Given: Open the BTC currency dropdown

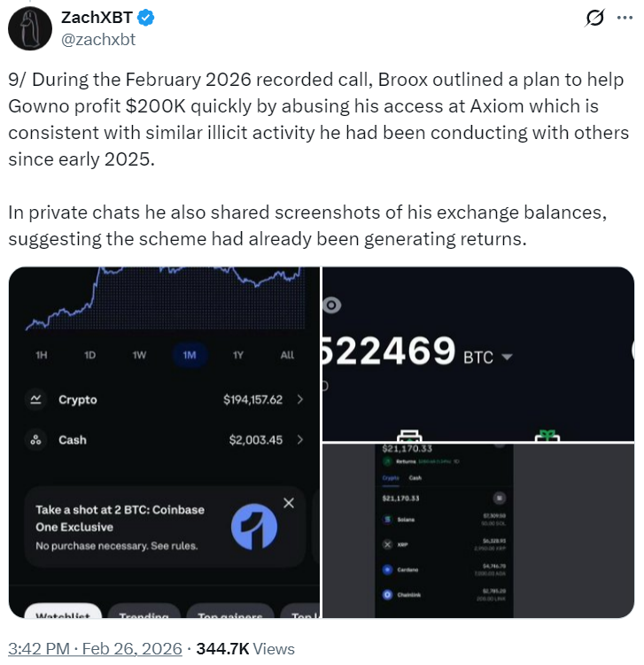Looking at the screenshot, I should click(x=508, y=358).
